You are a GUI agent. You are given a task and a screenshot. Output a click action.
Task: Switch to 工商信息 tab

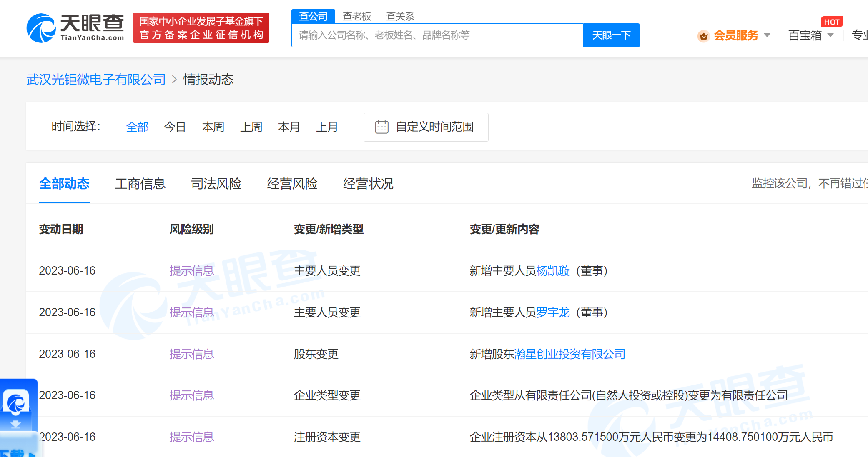coord(140,184)
